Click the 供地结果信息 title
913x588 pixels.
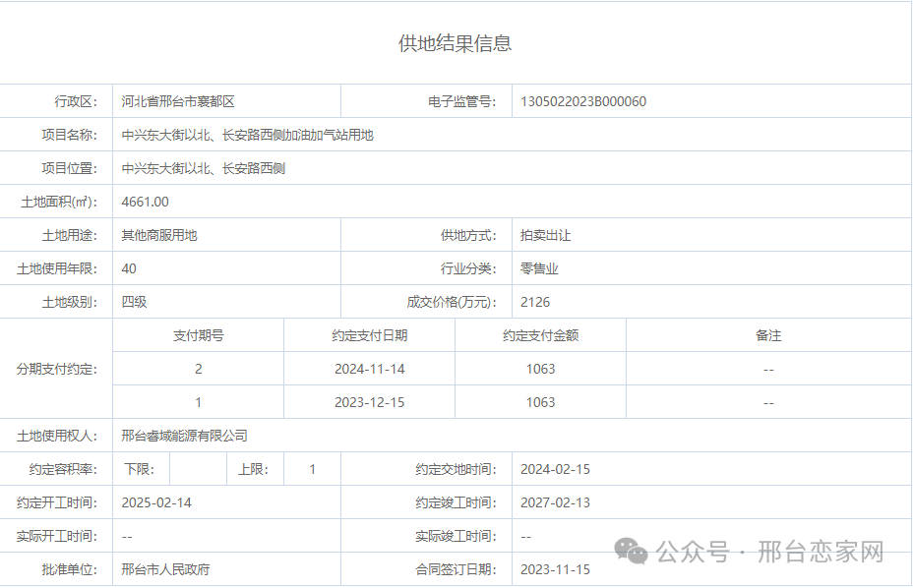coord(455,43)
